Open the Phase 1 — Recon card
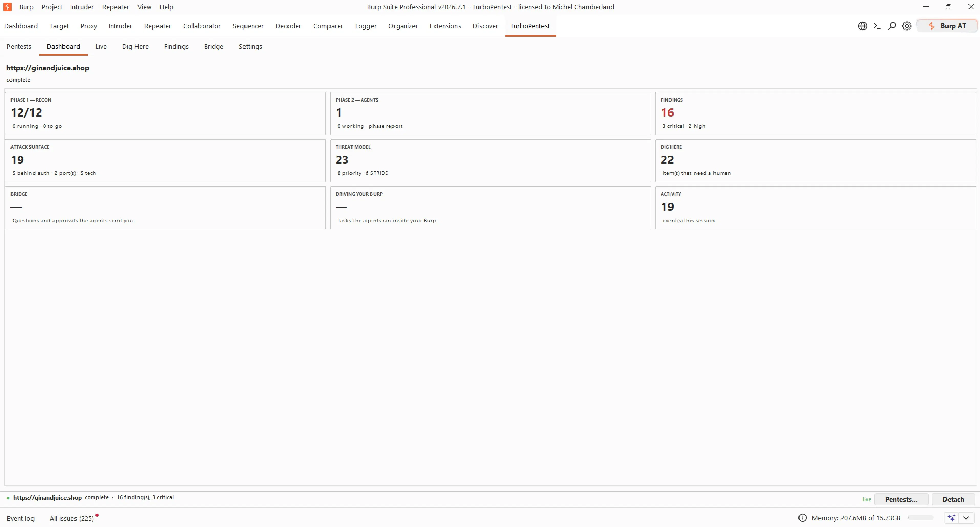The image size is (980, 527). point(165,113)
